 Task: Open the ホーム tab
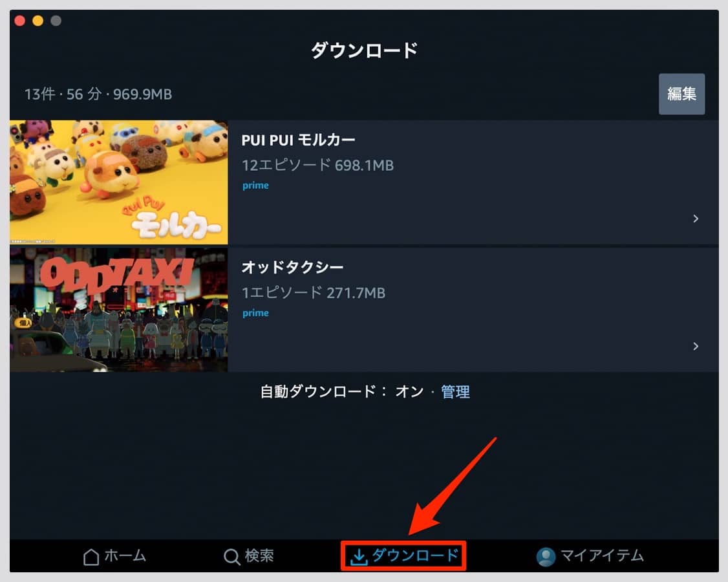pos(114,556)
